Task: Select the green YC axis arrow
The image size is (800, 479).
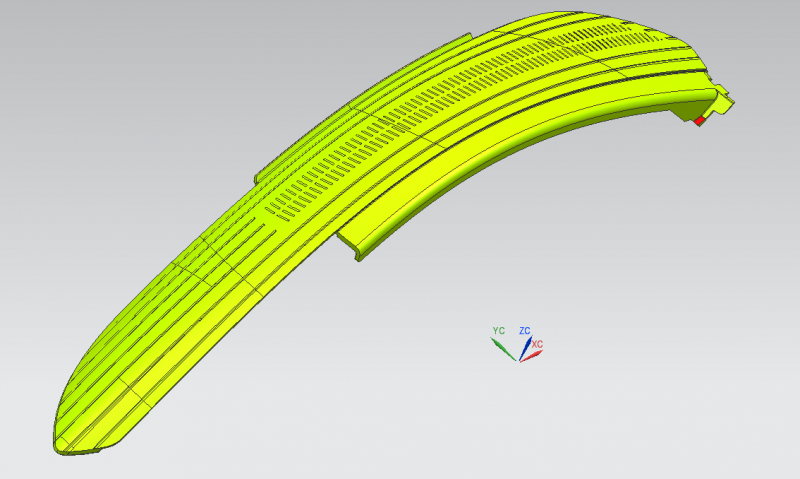Action: [503, 349]
